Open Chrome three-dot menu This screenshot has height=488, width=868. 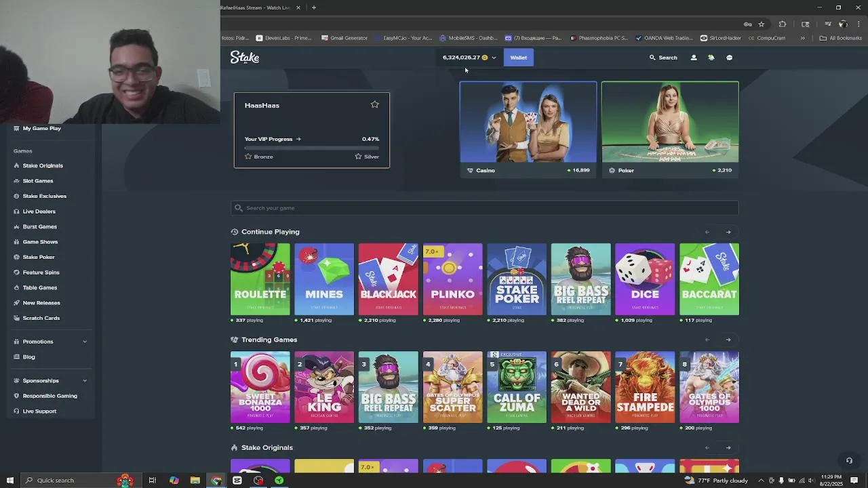(x=858, y=24)
